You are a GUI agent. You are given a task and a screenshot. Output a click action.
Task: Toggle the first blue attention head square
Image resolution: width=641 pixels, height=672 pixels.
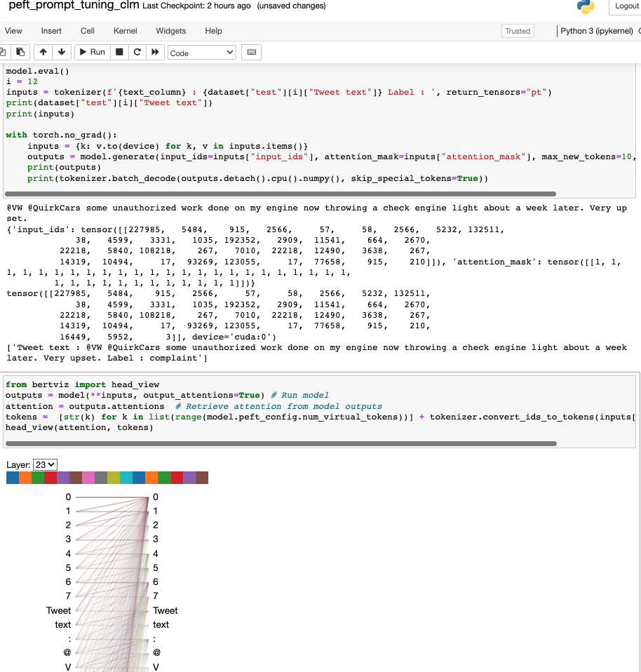pyautogui.click(x=12, y=477)
